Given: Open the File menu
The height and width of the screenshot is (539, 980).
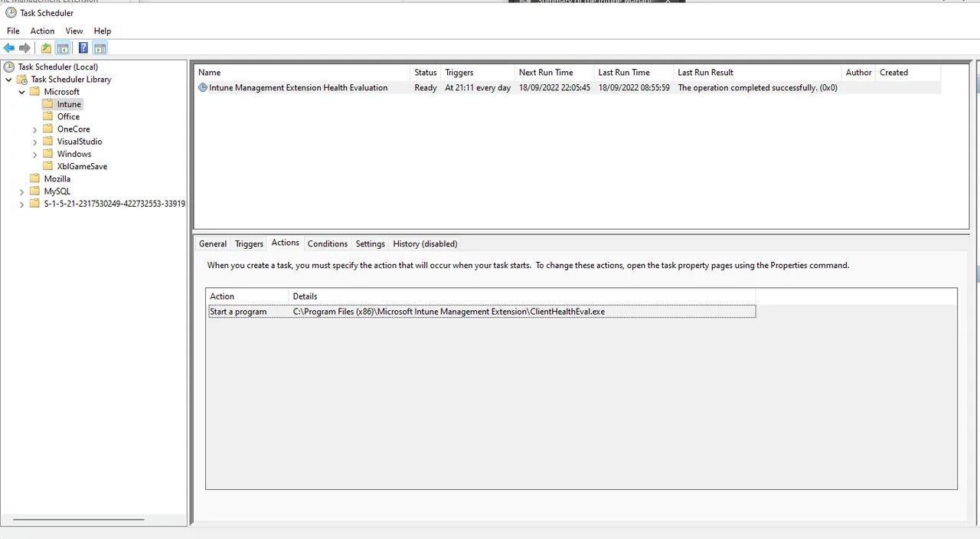Looking at the screenshot, I should 13,31.
